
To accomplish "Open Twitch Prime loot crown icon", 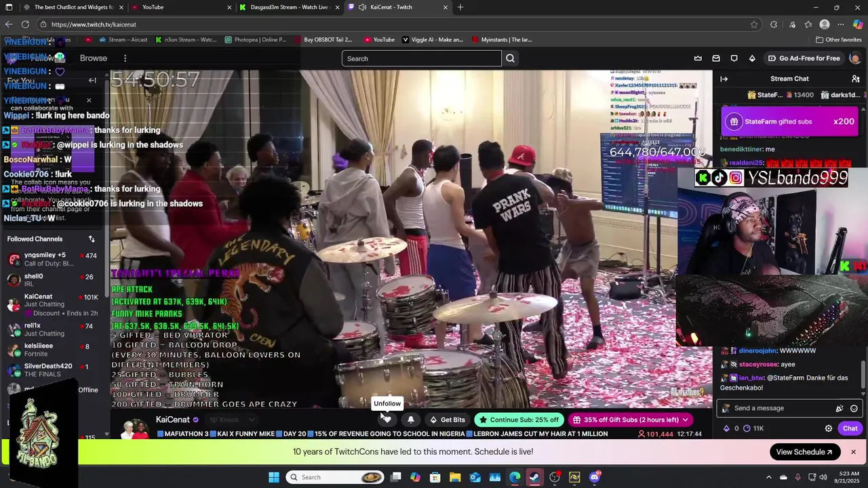I will [698, 58].
